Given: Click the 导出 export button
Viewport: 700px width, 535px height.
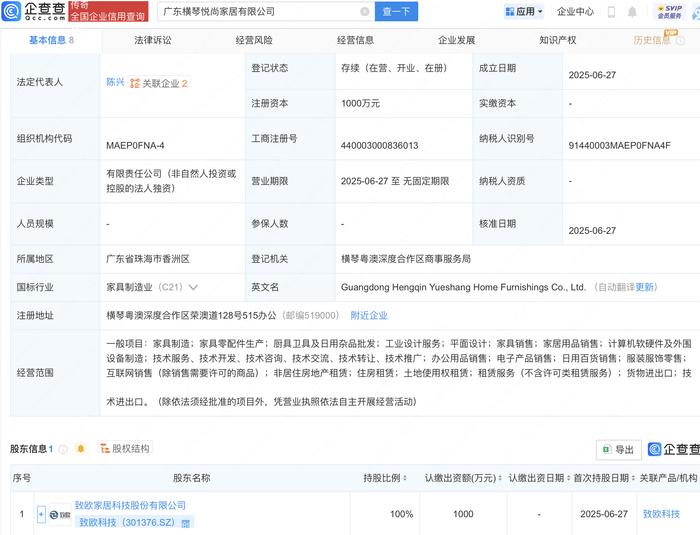Looking at the screenshot, I should [x=619, y=450].
